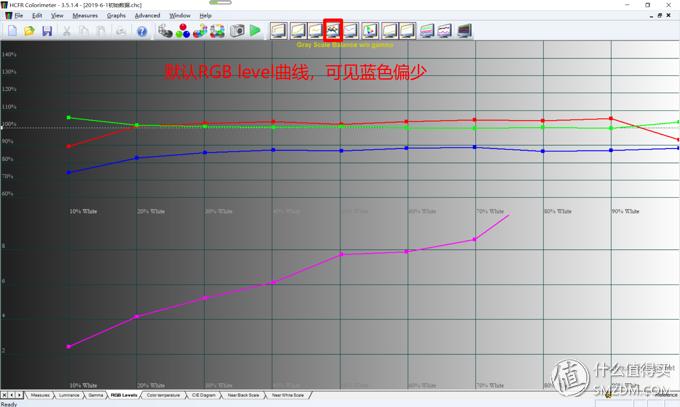Click the dark-screen monitor icon ending the toolbar

(464, 31)
